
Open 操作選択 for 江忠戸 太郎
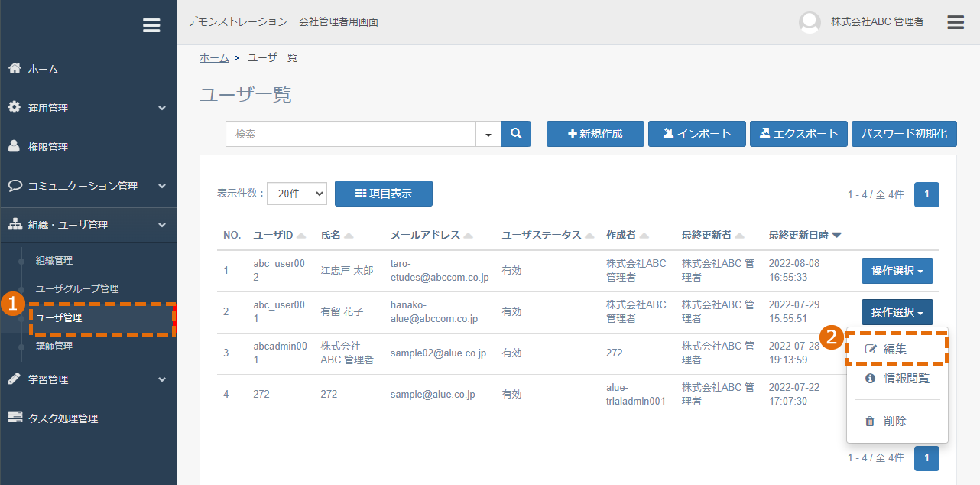pos(897,271)
